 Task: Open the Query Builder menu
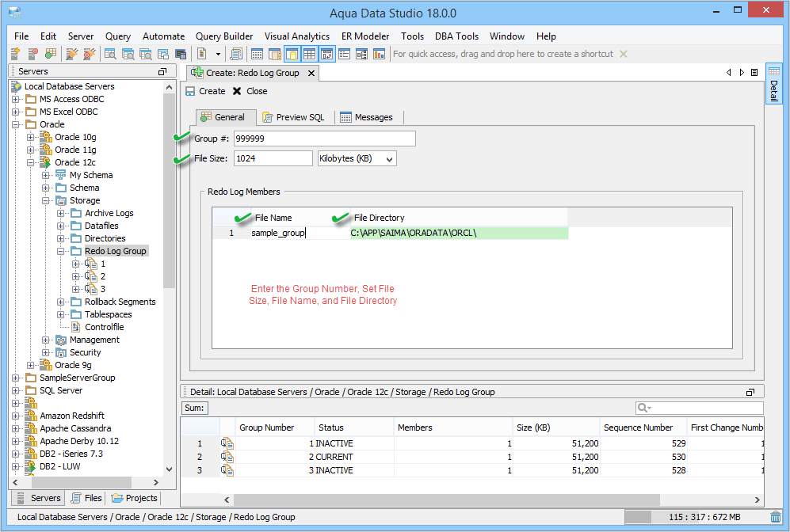click(x=224, y=36)
